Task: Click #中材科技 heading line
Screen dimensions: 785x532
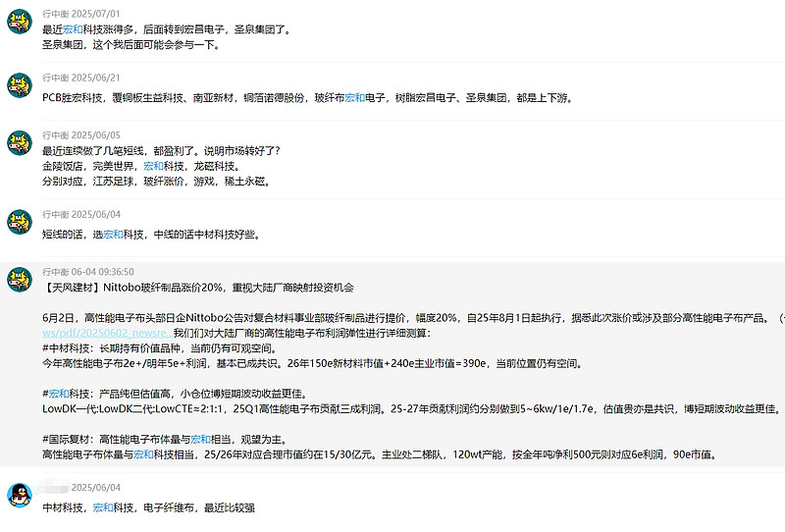Action: (160, 348)
